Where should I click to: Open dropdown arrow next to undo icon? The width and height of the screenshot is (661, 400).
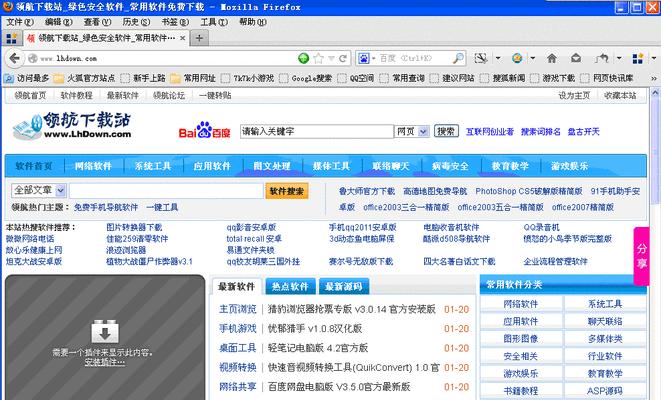(x=619, y=58)
